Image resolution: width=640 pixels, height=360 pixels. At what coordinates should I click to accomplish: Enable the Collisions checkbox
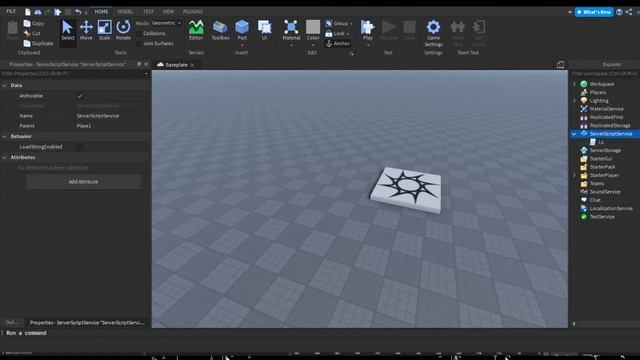point(138,33)
